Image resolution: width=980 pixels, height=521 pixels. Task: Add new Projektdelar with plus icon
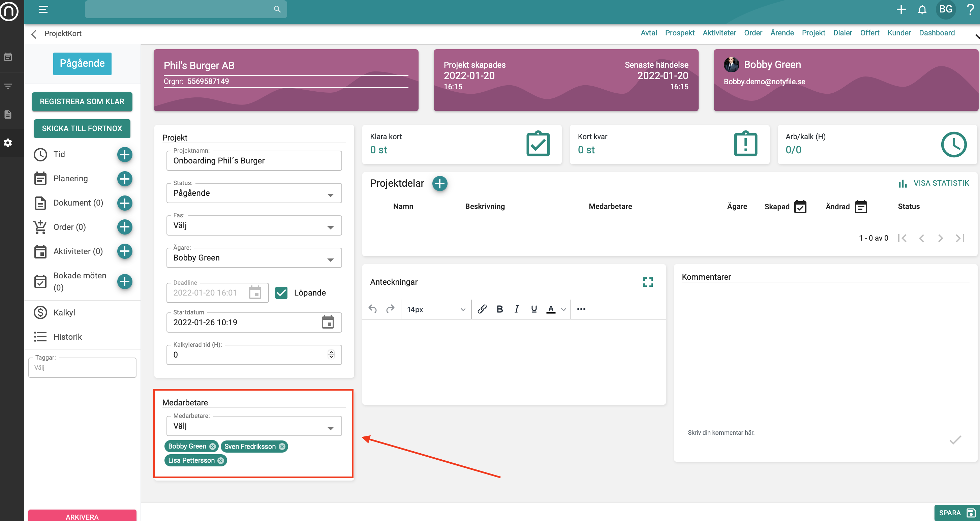440,183
